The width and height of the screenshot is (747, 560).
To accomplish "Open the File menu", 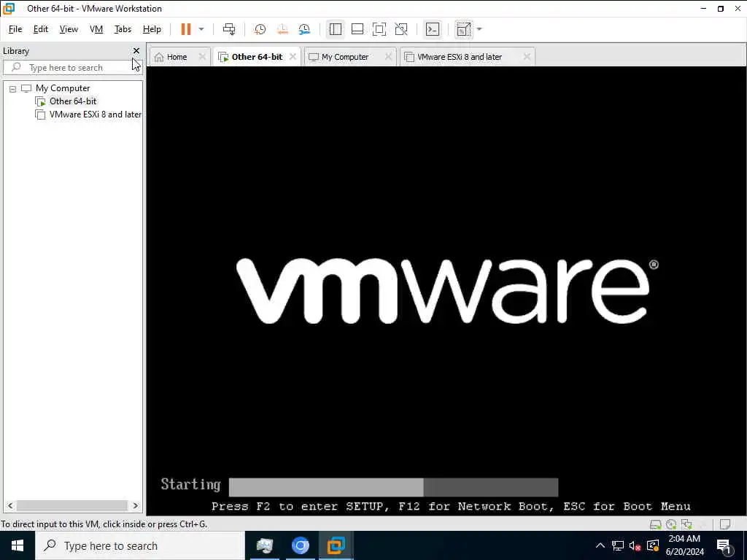I will [x=15, y=29].
